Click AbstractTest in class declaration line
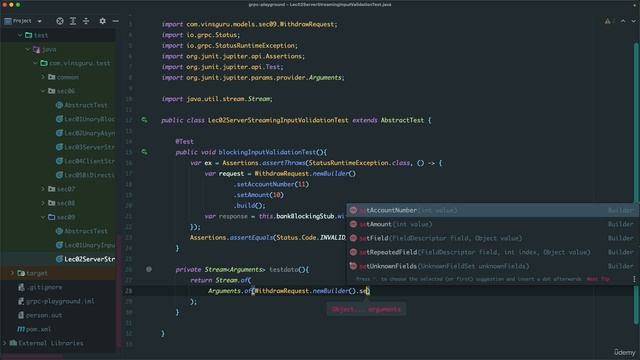The height and width of the screenshot is (360, 640). click(402, 120)
